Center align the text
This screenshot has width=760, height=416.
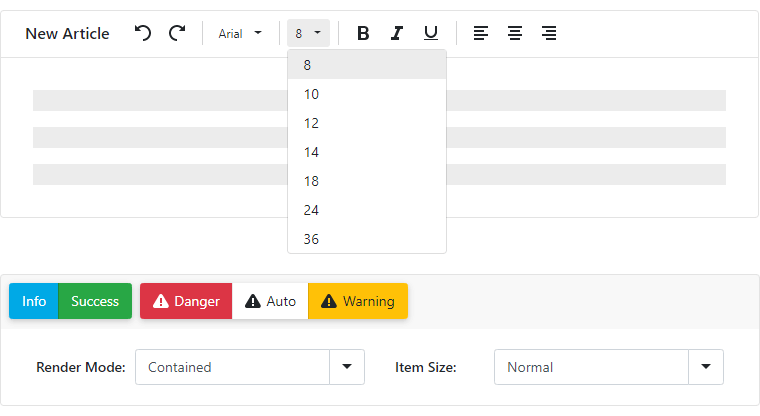(x=515, y=33)
